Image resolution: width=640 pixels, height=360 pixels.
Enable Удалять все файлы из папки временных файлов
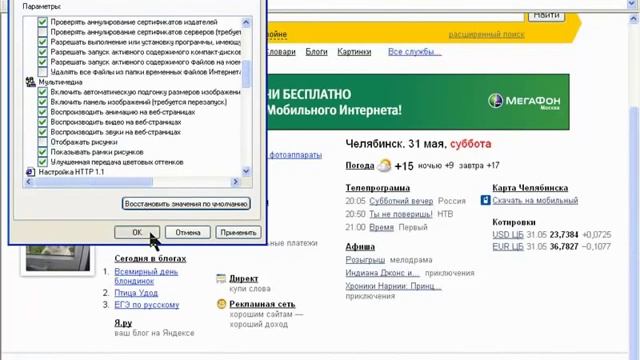click(x=42, y=72)
